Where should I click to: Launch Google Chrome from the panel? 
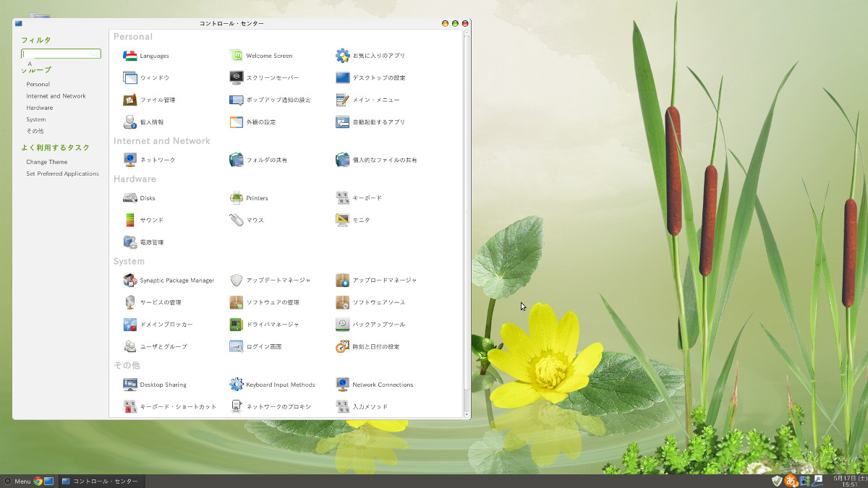(38, 481)
